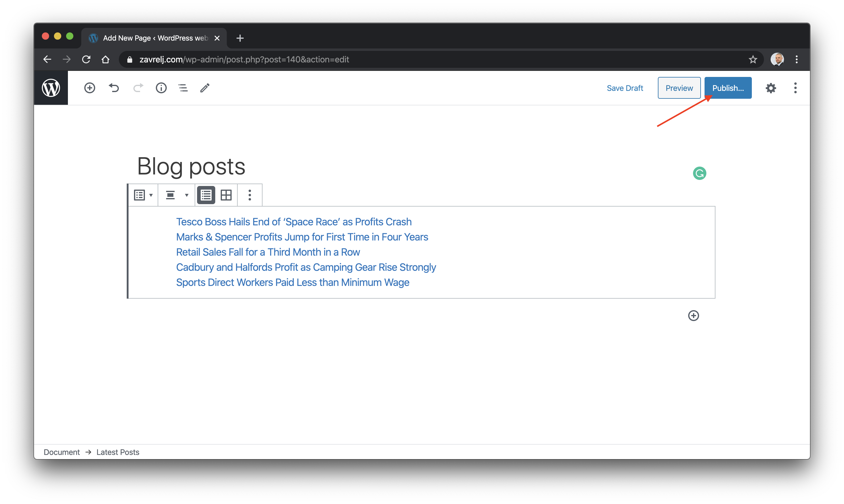
Task: Open the Chrome profile avatar
Action: [777, 59]
